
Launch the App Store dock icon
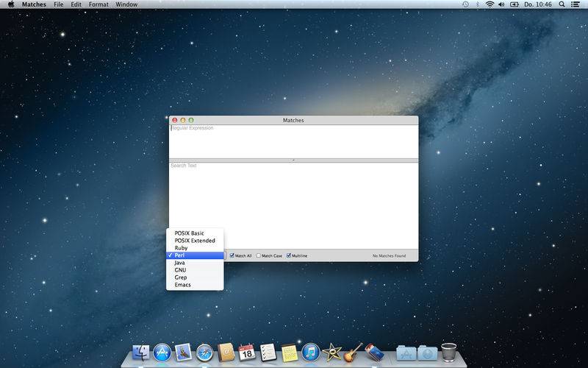click(162, 353)
